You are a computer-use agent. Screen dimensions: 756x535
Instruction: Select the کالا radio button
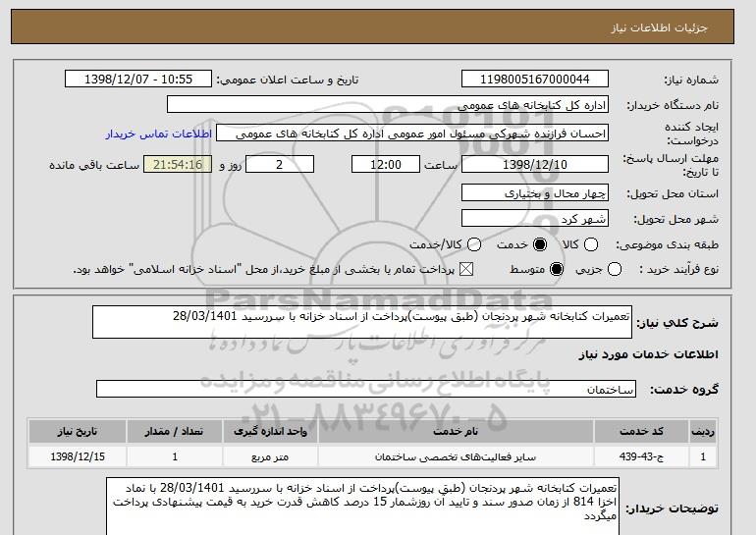point(591,244)
